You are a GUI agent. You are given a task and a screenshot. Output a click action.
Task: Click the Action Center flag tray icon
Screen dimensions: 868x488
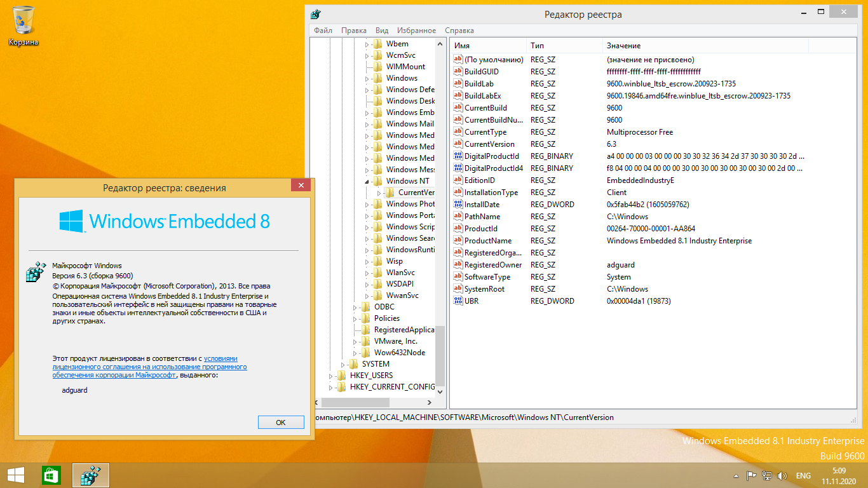tap(750, 475)
